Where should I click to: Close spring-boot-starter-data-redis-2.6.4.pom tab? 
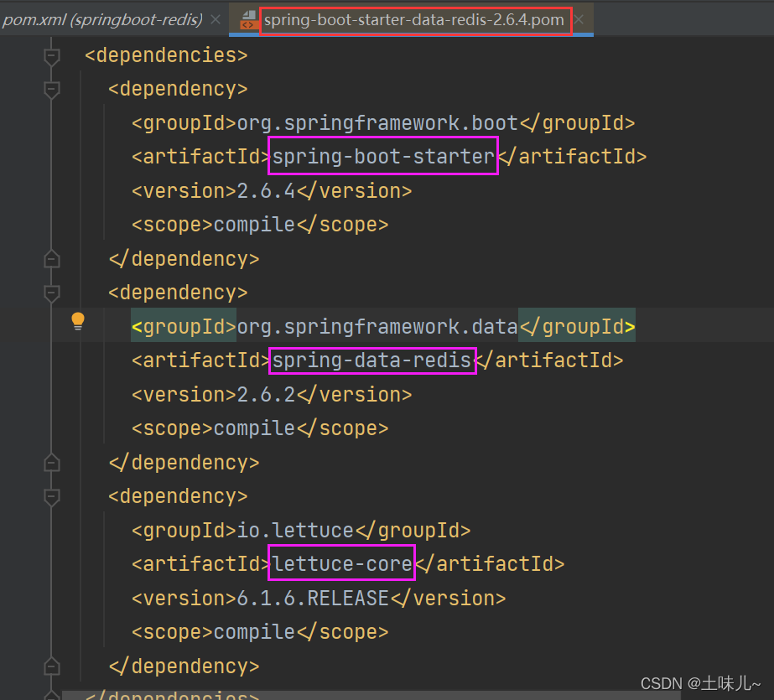coord(579,20)
